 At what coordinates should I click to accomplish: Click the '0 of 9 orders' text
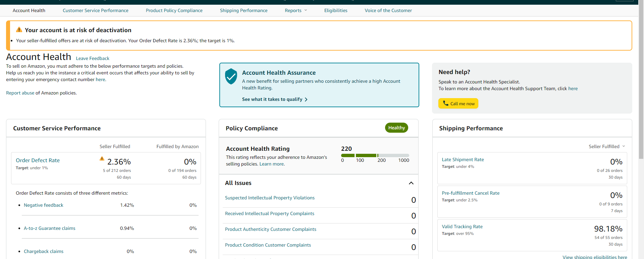(x=611, y=204)
